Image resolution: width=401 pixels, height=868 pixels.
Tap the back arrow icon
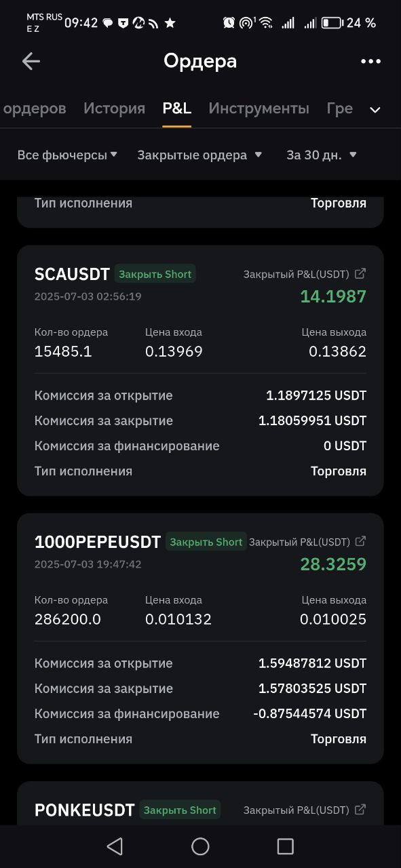[31, 61]
